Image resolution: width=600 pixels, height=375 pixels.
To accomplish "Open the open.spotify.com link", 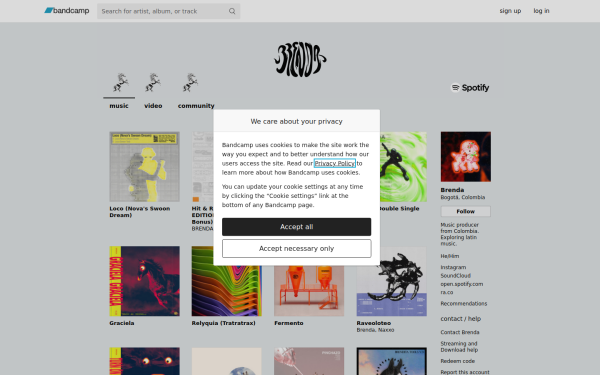I will 461,284.
